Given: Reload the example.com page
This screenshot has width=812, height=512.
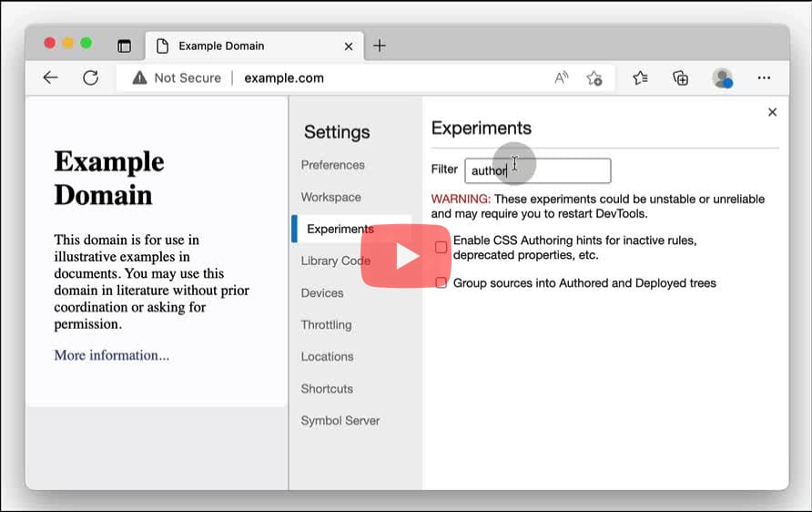Looking at the screenshot, I should click(x=91, y=77).
